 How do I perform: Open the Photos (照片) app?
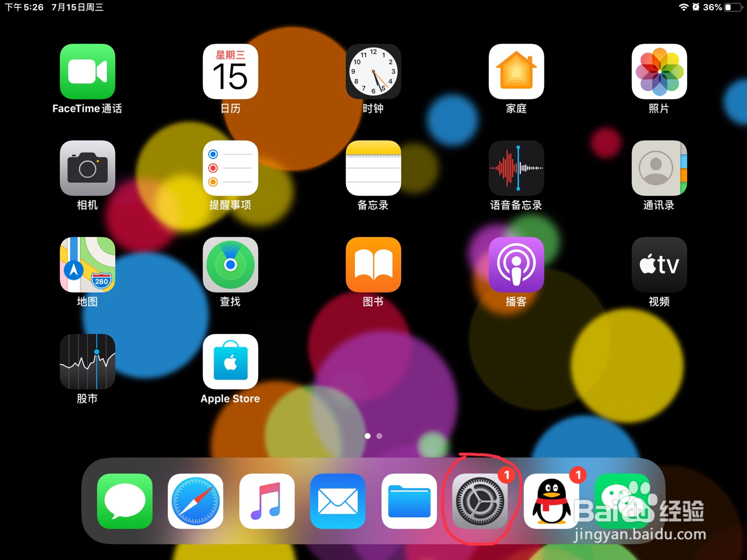(659, 71)
